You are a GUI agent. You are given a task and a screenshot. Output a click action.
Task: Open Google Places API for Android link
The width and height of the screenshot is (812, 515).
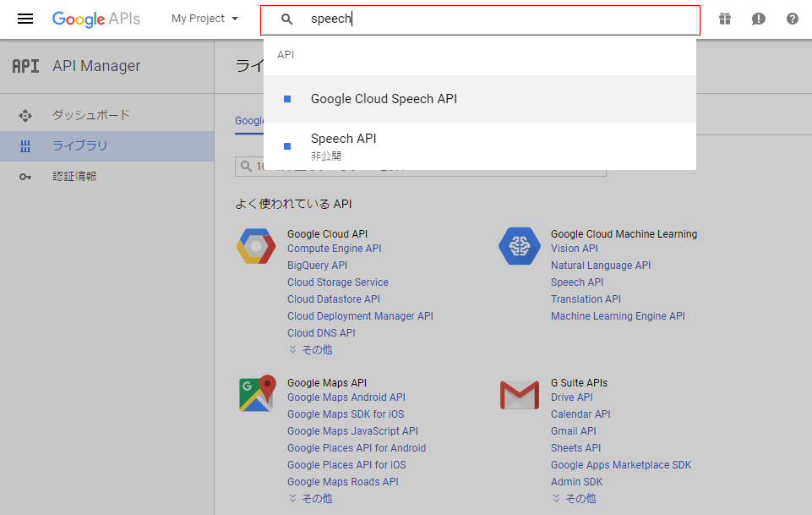point(357,448)
